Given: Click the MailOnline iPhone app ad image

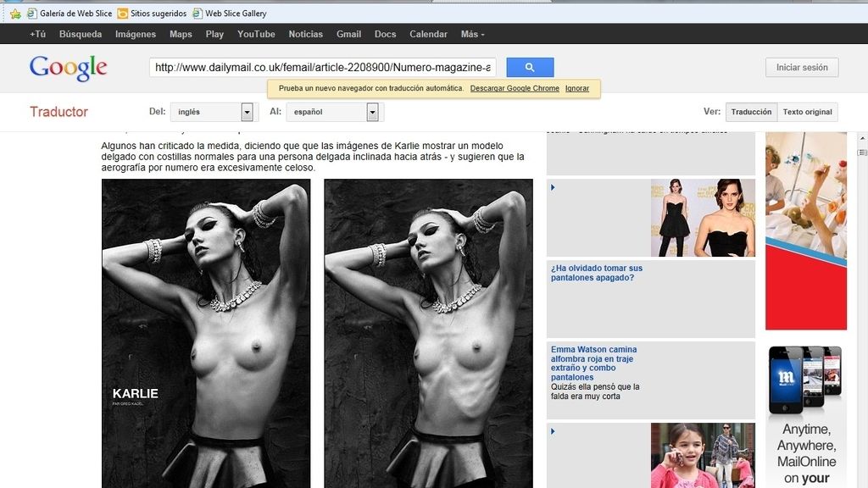Looking at the screenshot, I should (805, 380).
